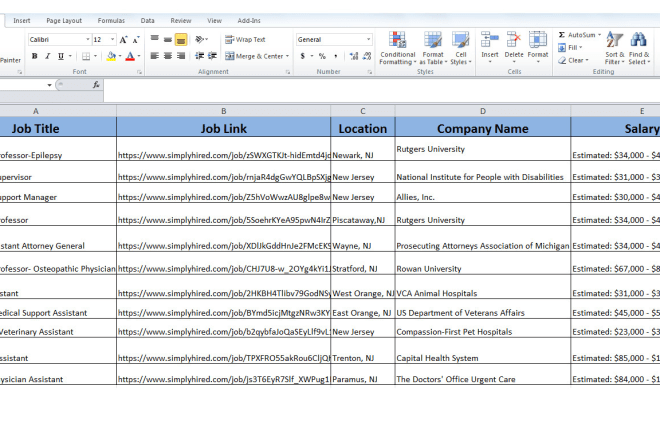Increase indent

click(x=212, y=56)
